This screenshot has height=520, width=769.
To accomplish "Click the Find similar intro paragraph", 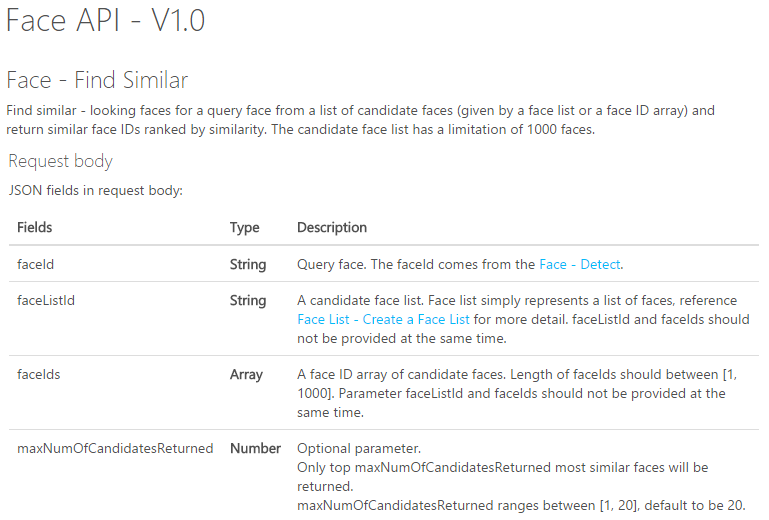I will point(360,120).
